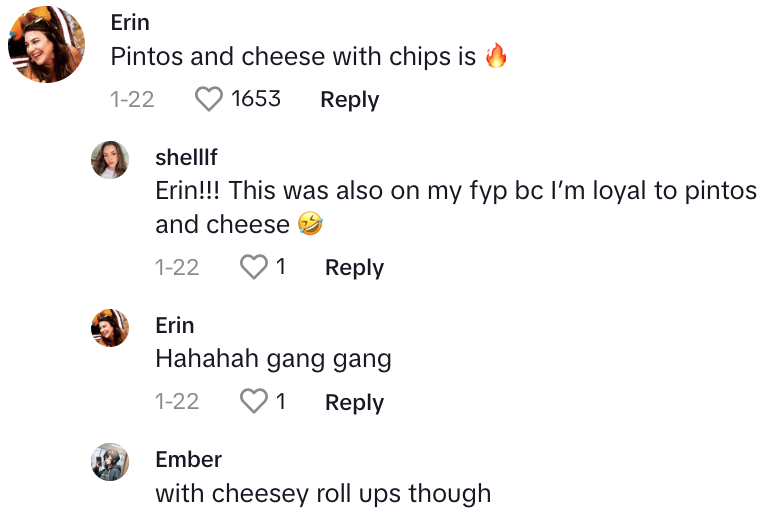Screen dimensions: 774x520
Task: Like Erin's pintos and cheese comment
Action: [208, 99]
